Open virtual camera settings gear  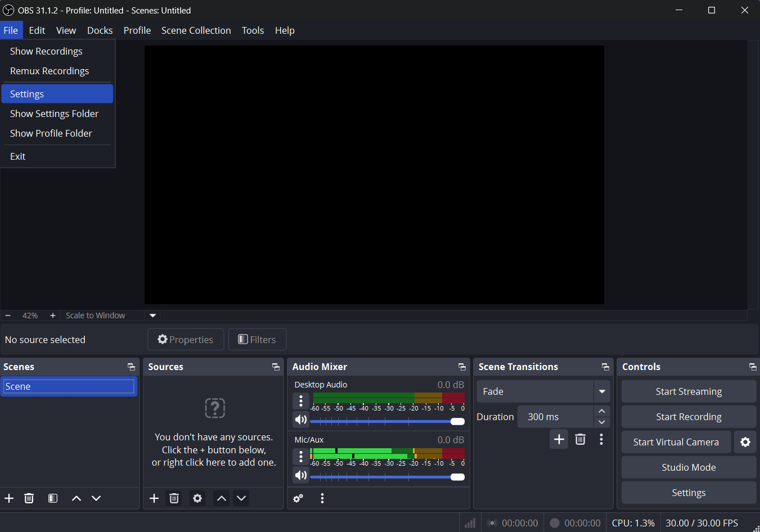(x=745, y=442)
